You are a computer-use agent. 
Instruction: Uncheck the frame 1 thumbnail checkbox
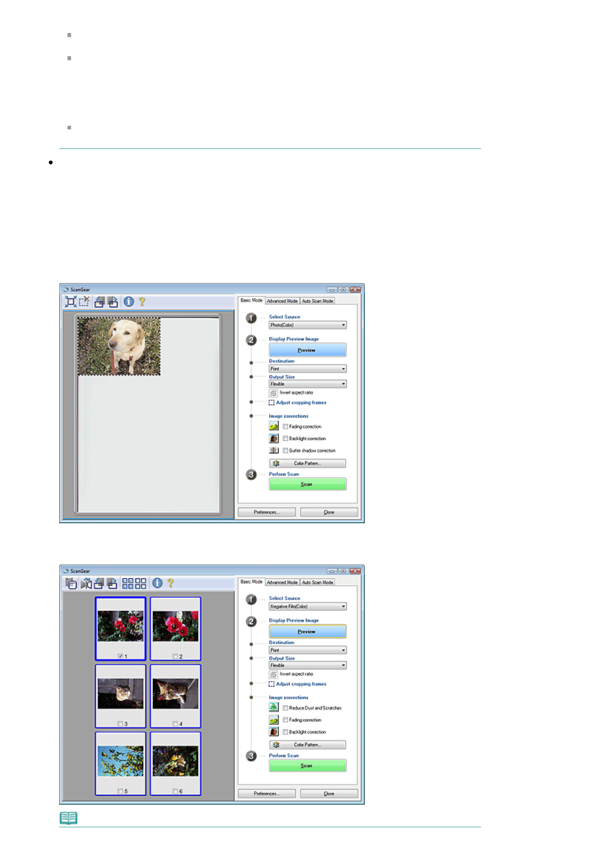[120, 656]
